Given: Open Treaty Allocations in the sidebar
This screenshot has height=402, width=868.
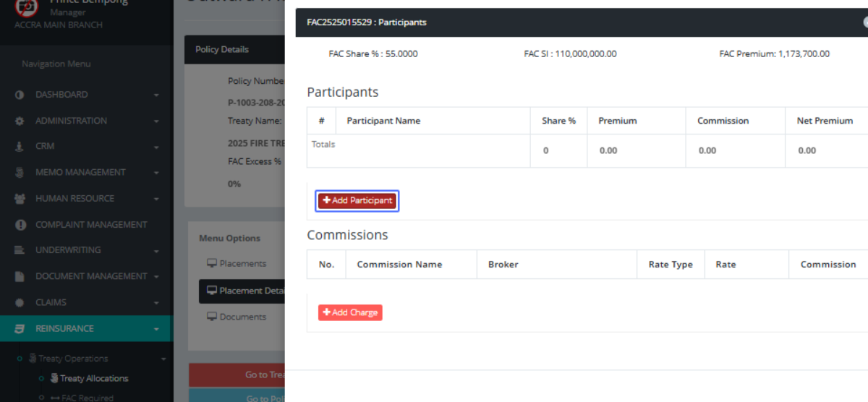Looking at the screenshot, I should (x=94, y=378).
